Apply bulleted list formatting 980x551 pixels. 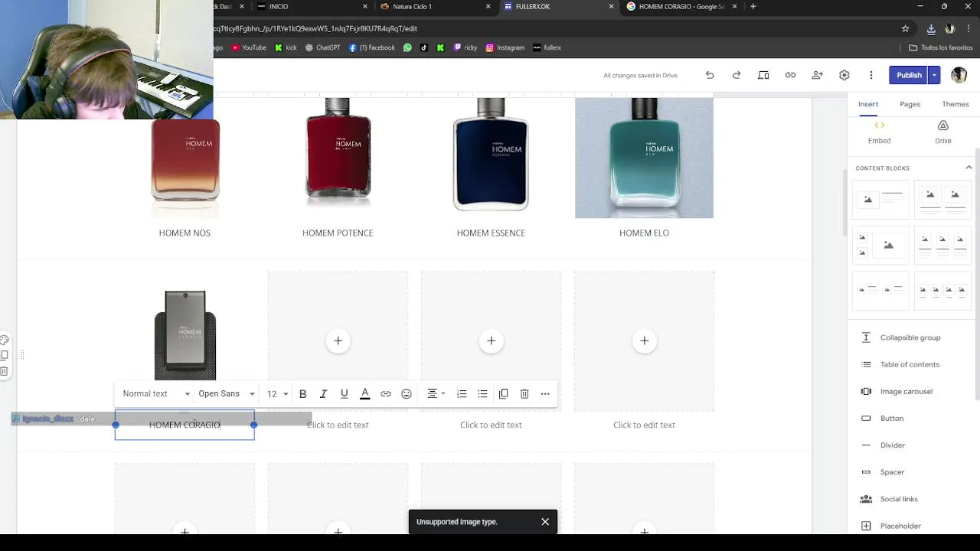(x=482, y=393)
